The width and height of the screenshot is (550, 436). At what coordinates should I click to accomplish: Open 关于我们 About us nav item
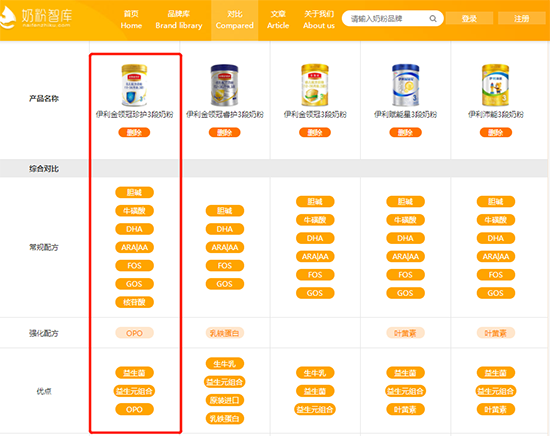click(x=319, y=20)
